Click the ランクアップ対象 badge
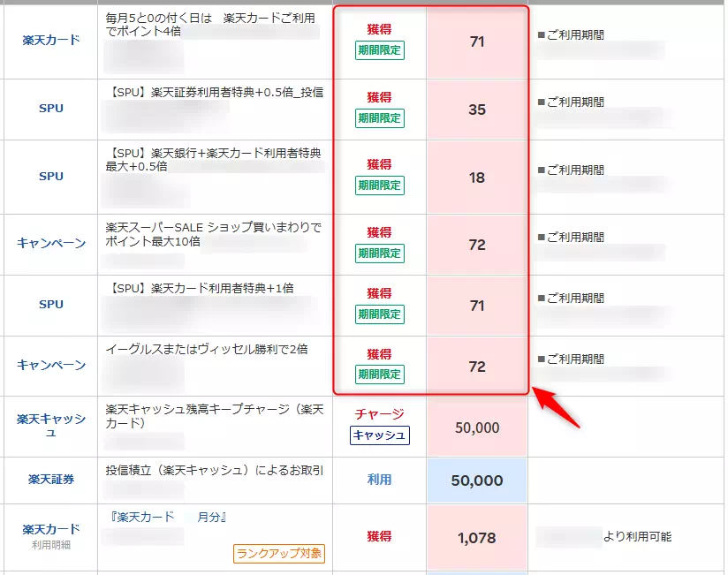 point(277,554)
